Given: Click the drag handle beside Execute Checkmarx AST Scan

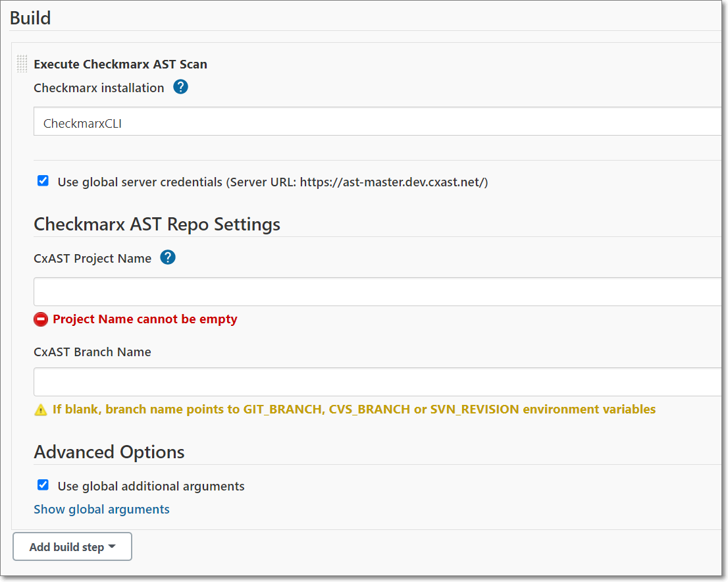Looking at the screenshot, I should [22, 64].
